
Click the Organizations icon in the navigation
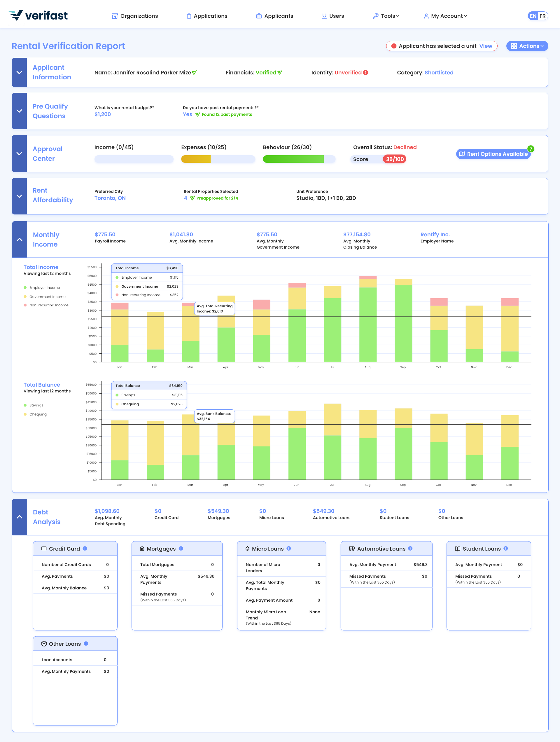114,16
